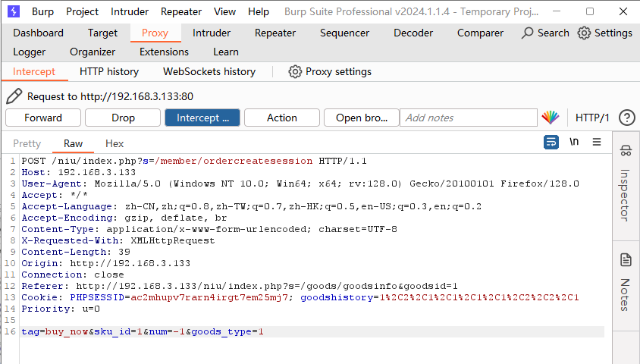Open the Help menu
This screenshot has width=640, height=364.
coord(259,11)
